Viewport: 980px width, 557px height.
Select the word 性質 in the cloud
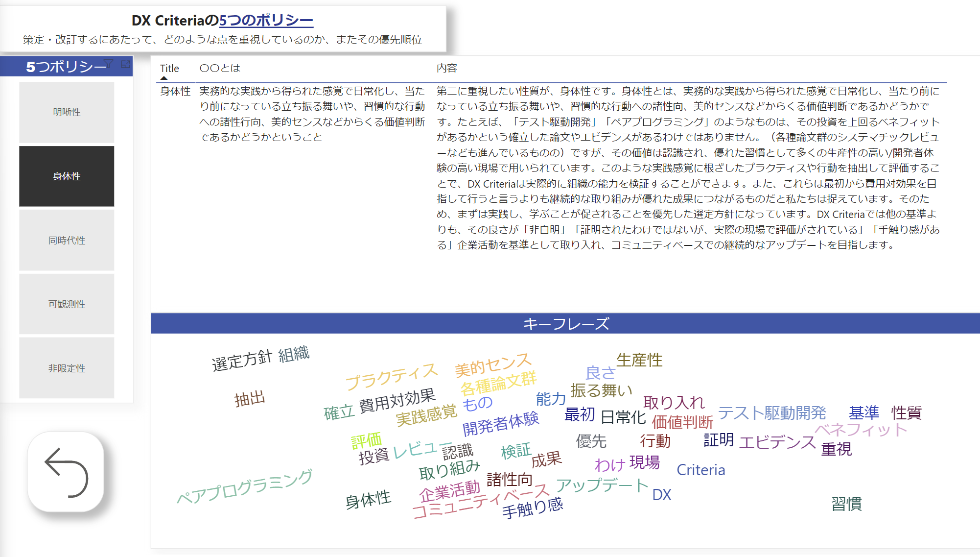[x=907, y=412]
